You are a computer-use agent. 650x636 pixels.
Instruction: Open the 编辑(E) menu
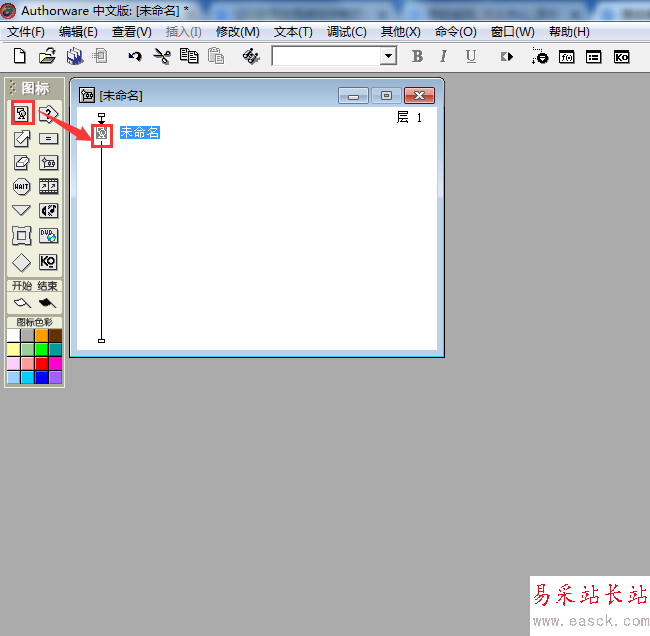(x=78, y=32)
